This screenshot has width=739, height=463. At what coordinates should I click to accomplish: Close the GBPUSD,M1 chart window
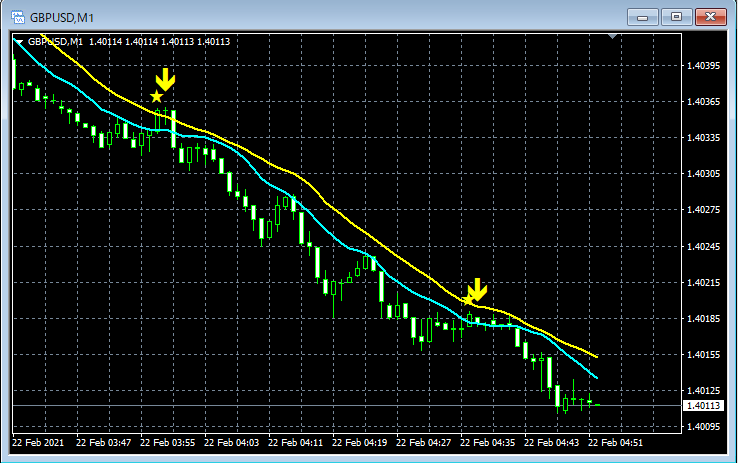(711, 17)
